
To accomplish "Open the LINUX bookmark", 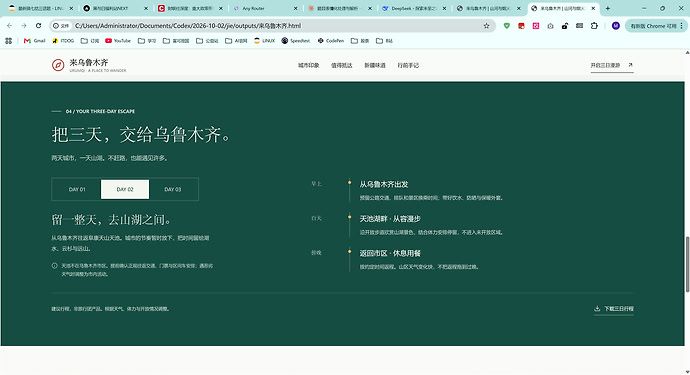I will pyautogui.click(x=264, y=40).
